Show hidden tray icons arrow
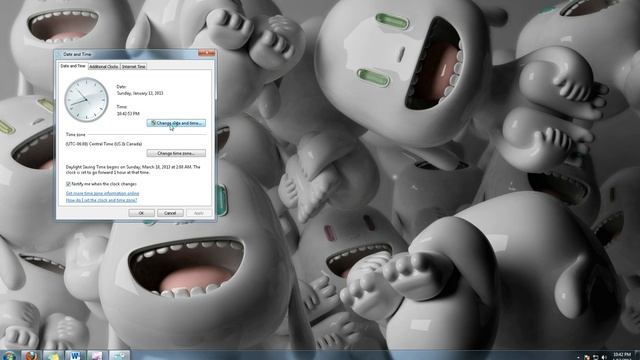This screenshot has width=640, height=360. pyautogui.click(x=579, y=357)
